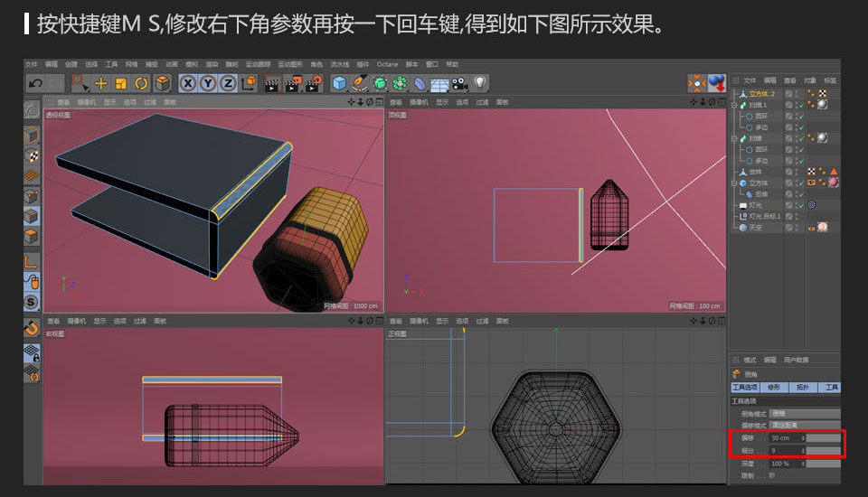868x497 pixels.
Task: Open the Octane menu
Action: click(388, 64)
